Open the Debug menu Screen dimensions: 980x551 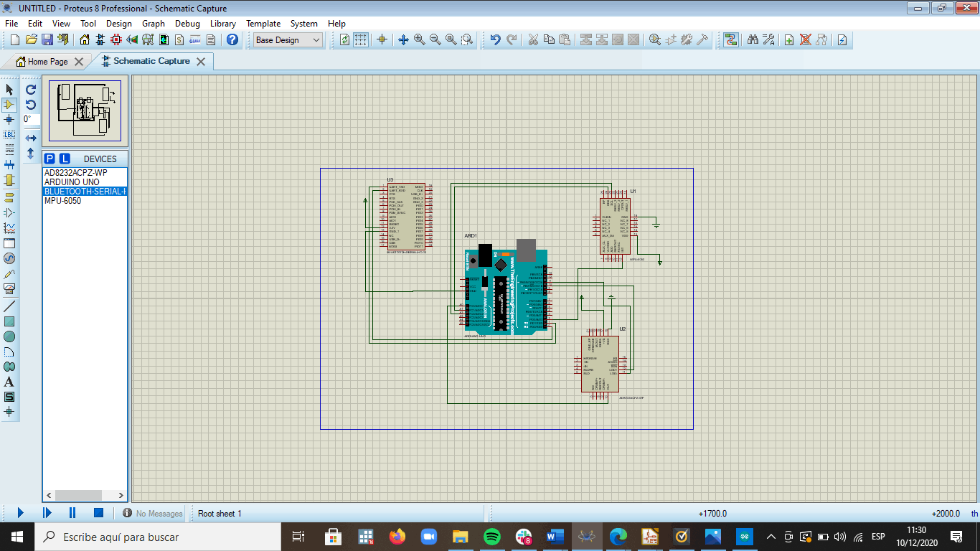coord(187,24)
